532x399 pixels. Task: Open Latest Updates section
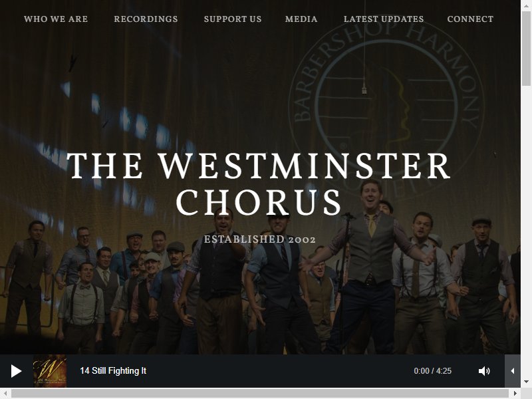coord(384,19)
